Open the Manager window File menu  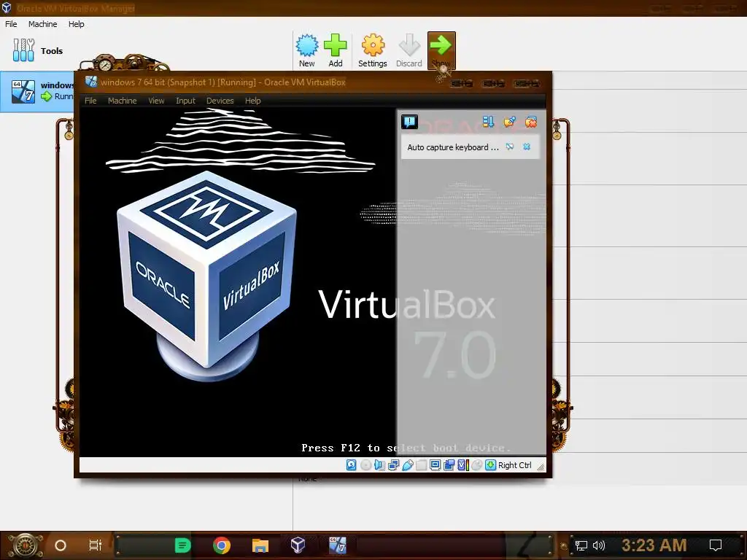click(x=11, y=24)
